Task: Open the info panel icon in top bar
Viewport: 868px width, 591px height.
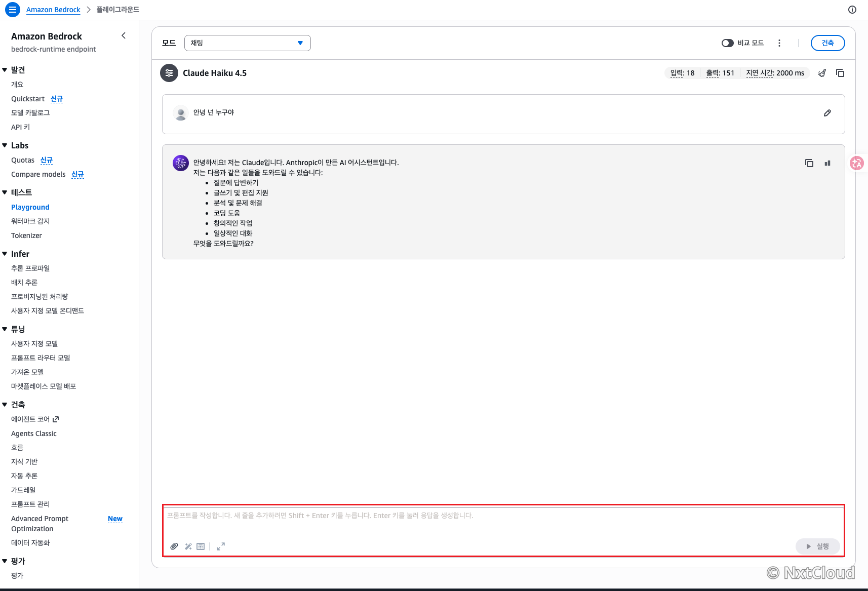Action: tap(852, 10)
